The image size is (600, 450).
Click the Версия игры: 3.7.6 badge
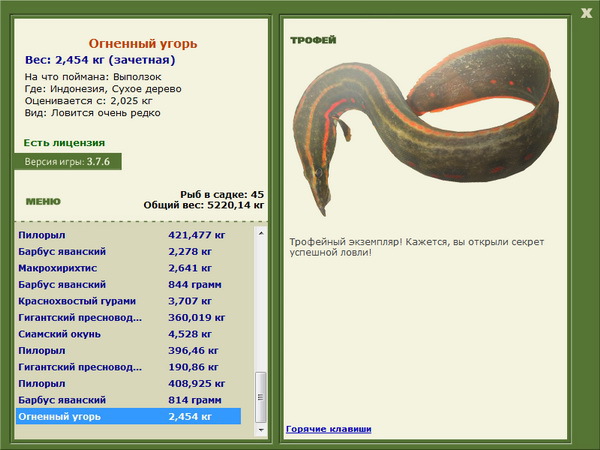tap(68, 161)
